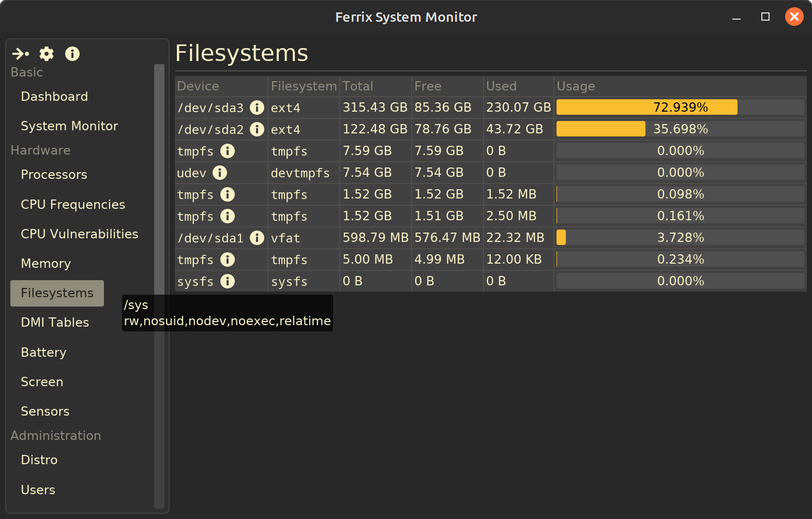The height and width of the screenshot is (519, 812).
Task: Click the info icon next to sysfs
Action: coord(227,281)
